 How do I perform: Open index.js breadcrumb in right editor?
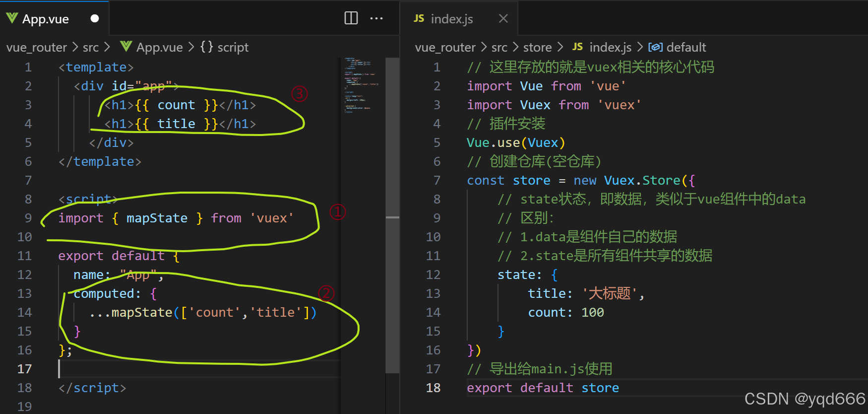pyautogui.click(x=610, y=47)
